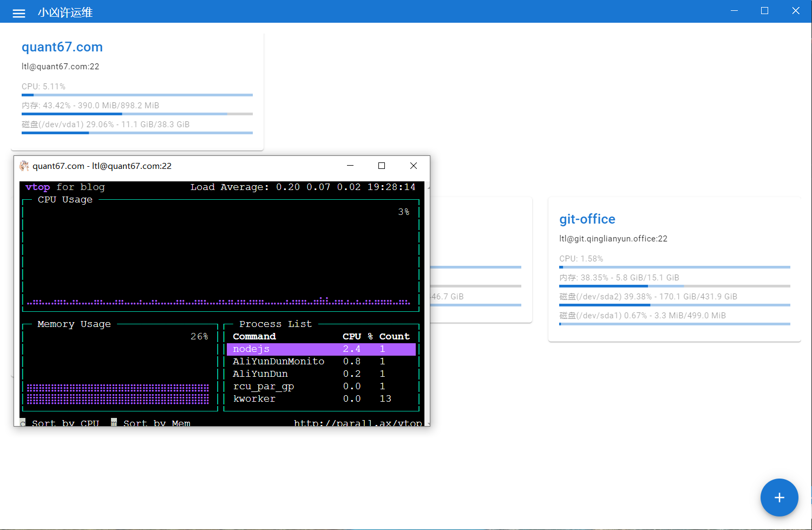Click the ltl@quant67.com:22 address text
Viewport: 812px width, 530px height.
click(60, 67)
